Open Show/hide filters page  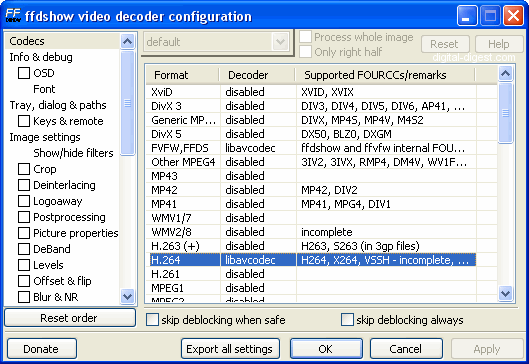click(x=73, y=153)
